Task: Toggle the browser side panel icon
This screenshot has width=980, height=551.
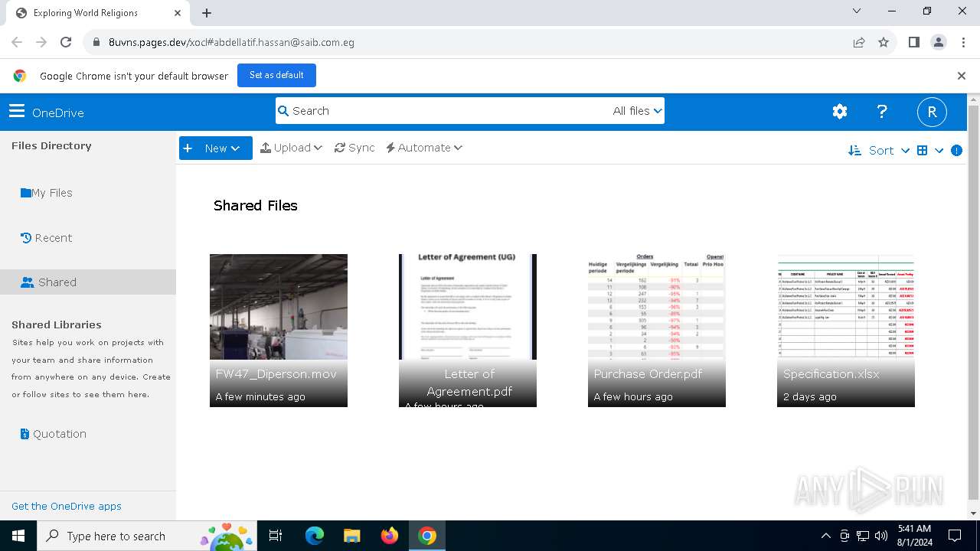Action: (914, 42)
